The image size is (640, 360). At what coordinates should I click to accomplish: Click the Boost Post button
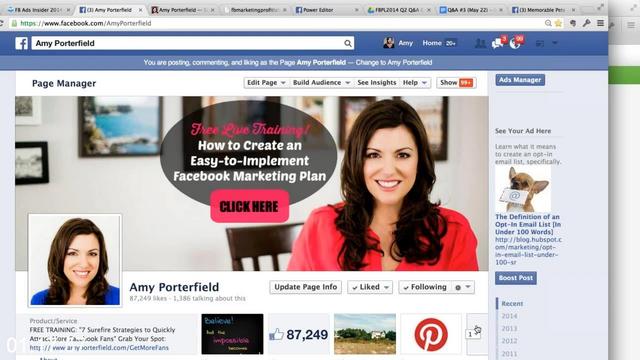[x=516, y=278]
